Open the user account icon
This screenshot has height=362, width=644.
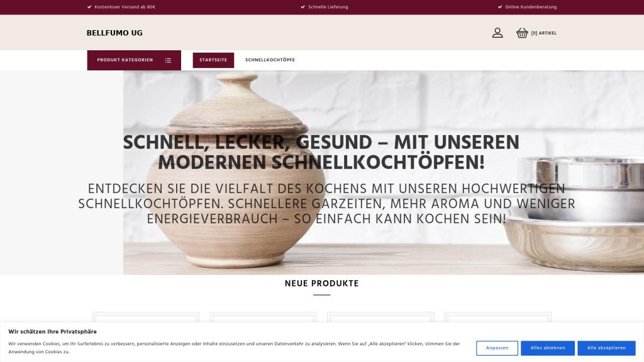pos(497,33)
